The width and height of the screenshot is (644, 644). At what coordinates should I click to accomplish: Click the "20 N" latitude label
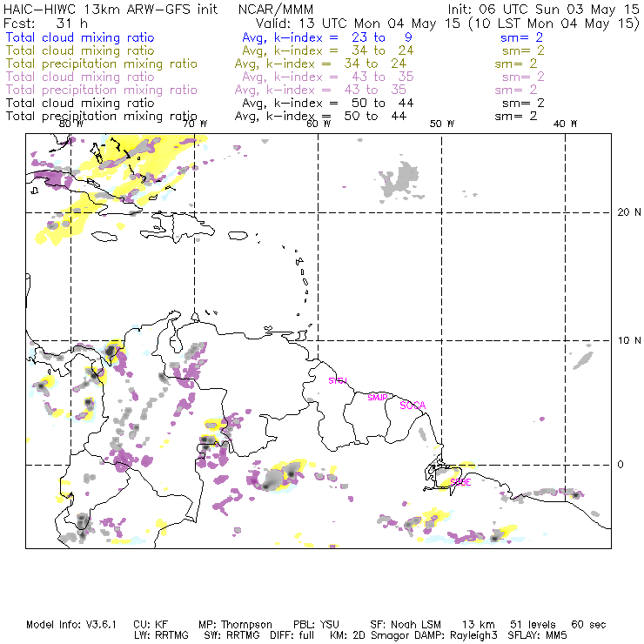629,212
